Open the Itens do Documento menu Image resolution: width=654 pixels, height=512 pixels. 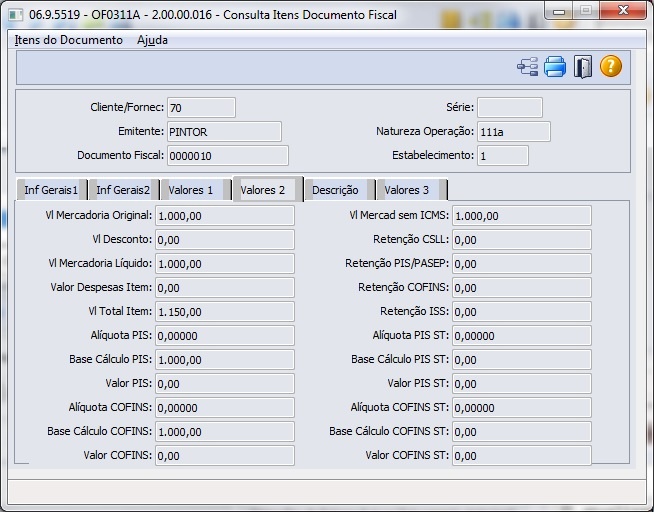[68, 40]
